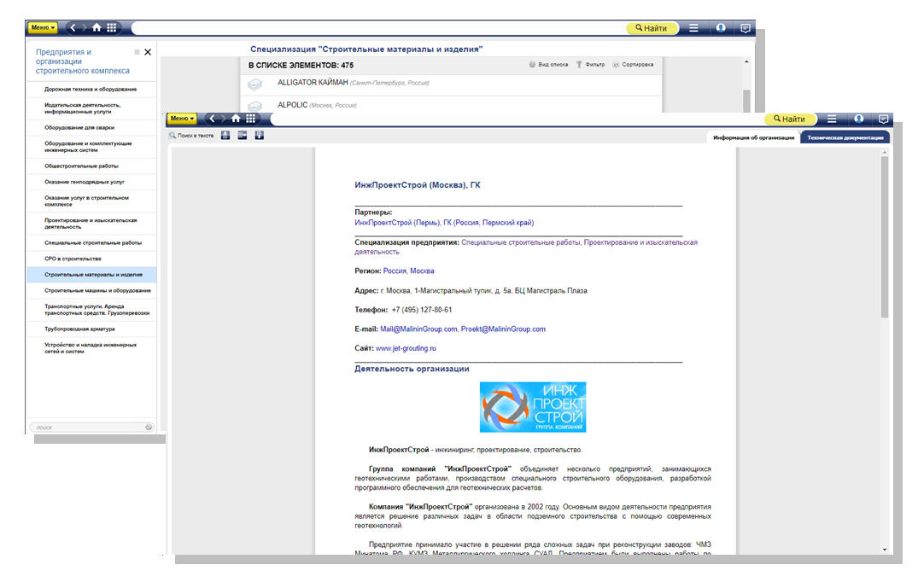Open the list menu icon in front window
The image size is (918, 588).
(832, 119)
